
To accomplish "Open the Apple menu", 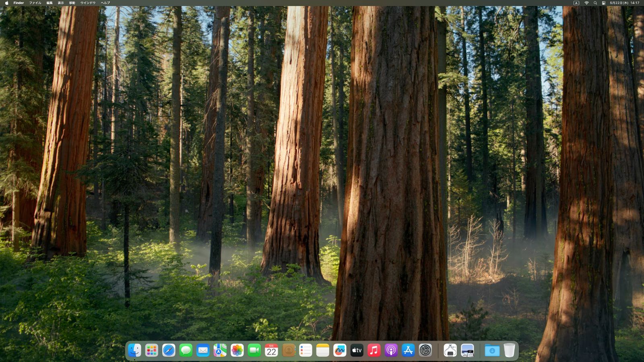I will pyautogui.click(x=6, y=3).
